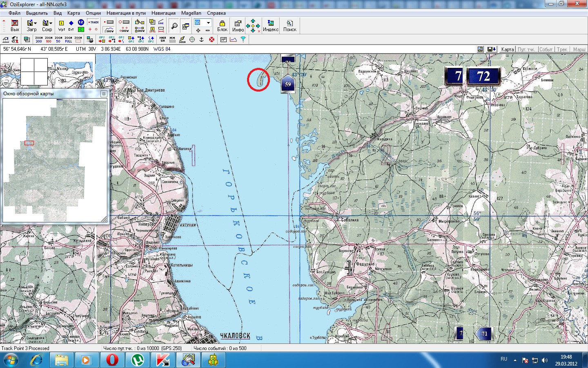Open Opera browser from the taskbar

tap(112, 360)
